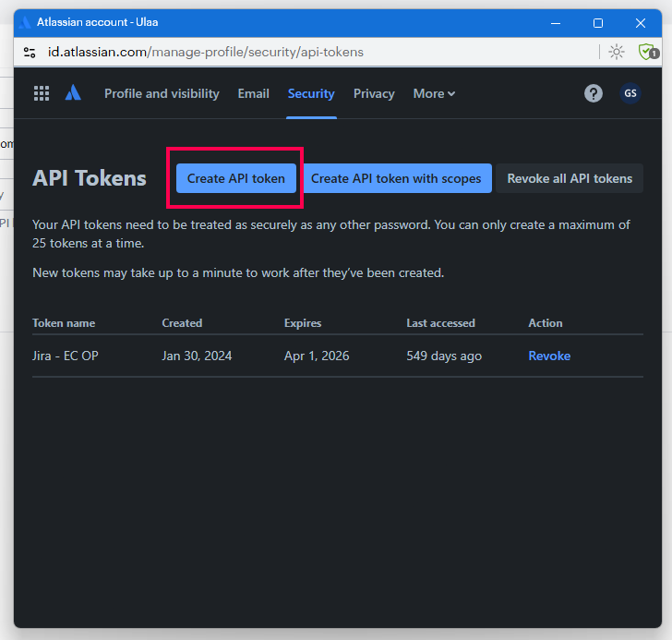Click the Create API token button
This screenshot has width=672, height=640.
[x=236, y=178]
